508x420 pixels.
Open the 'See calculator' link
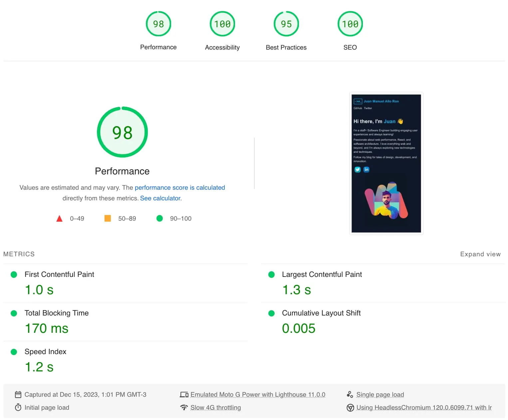160,198
